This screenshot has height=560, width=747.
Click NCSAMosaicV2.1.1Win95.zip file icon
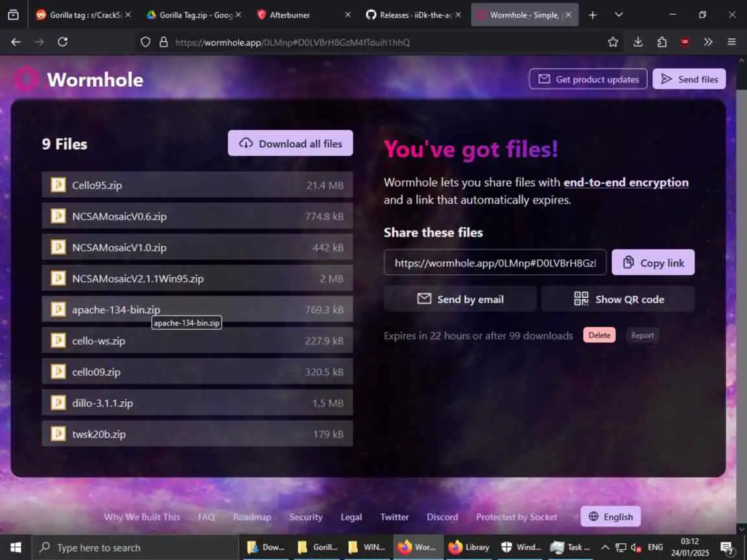(58, 278)
